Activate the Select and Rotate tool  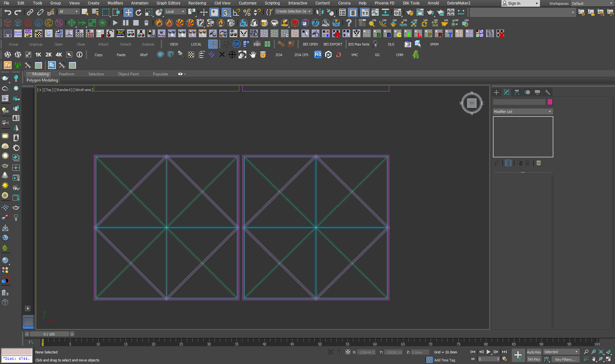(139, 13)
